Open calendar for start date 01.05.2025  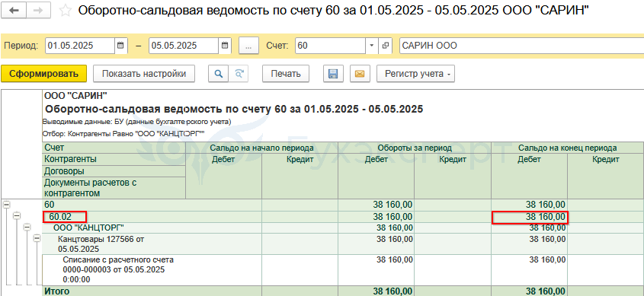120,46
